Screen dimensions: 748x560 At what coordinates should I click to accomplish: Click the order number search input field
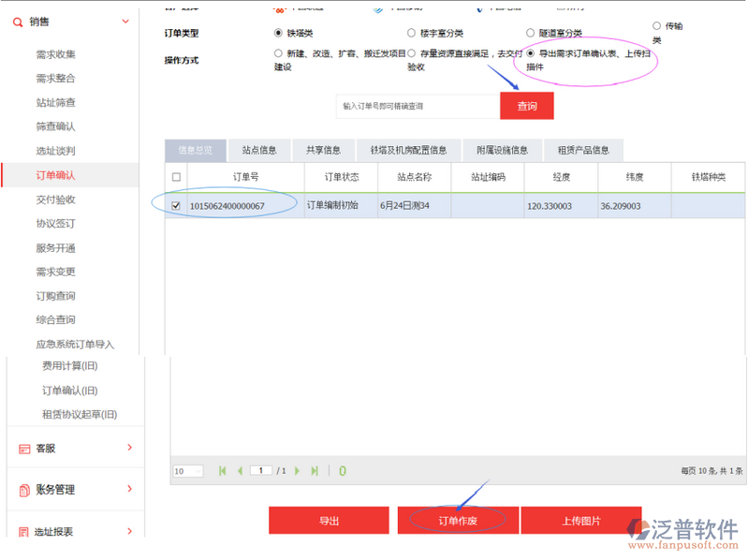tap(415, 107)
